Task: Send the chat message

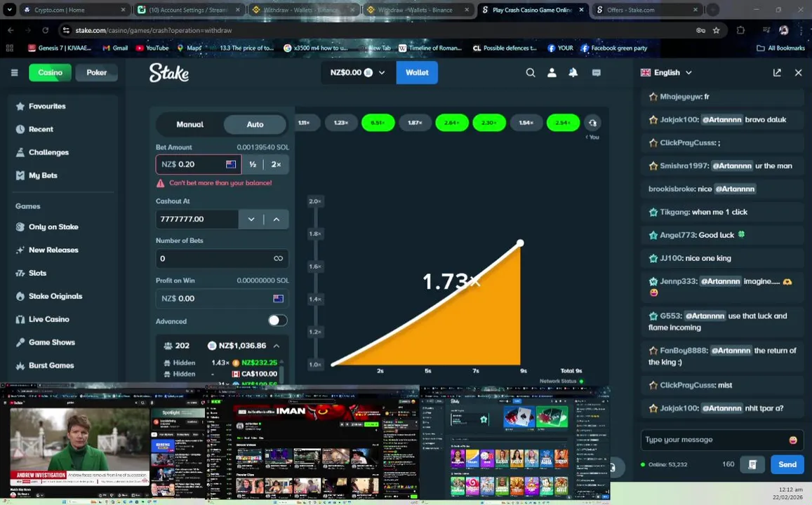Action: pos(787,464)
